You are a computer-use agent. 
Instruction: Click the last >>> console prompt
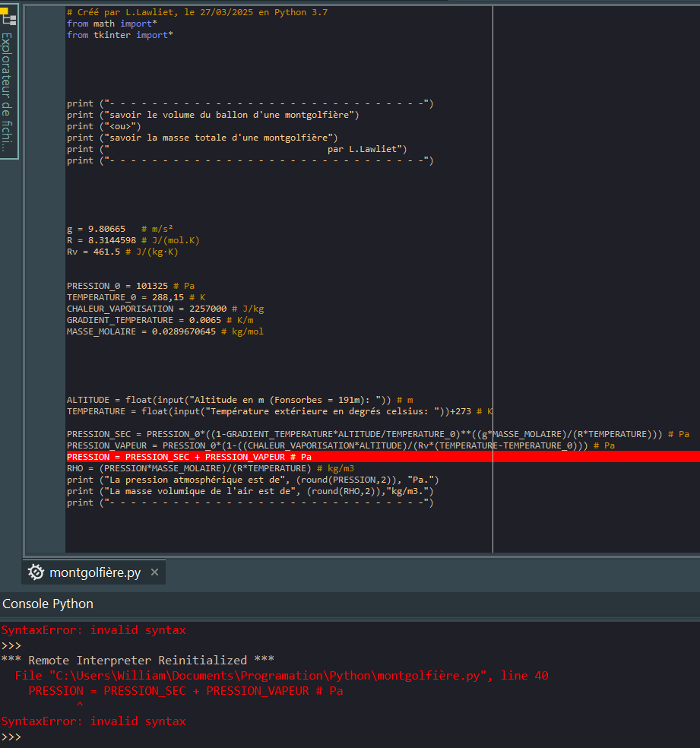[11, 737]
